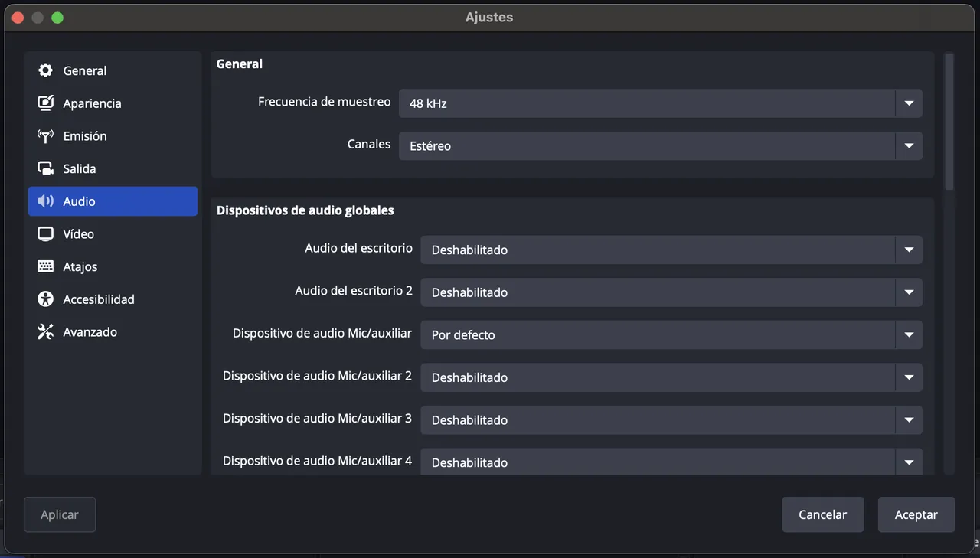The width and height of the screenshot is (980, 558).
Task: Click the 'Dispositivos de audio globales' heading
Action: tap(305, 210)
